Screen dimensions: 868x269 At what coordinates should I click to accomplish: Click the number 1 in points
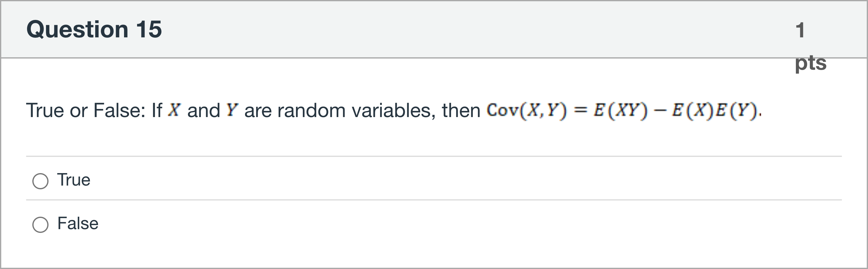click(x=800, y=31)
